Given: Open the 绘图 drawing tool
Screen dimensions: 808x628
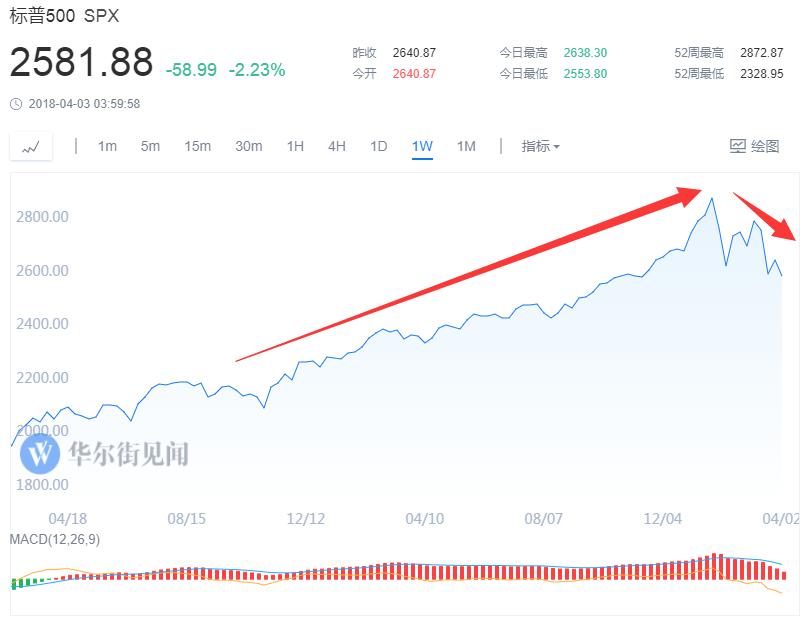Looking at the screenshot, I should pos(754,146).
